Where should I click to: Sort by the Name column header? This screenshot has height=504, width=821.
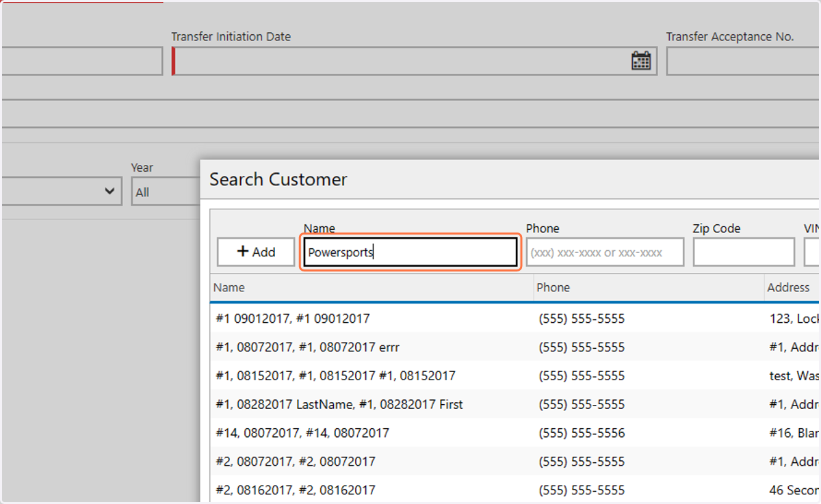(372, 287)
